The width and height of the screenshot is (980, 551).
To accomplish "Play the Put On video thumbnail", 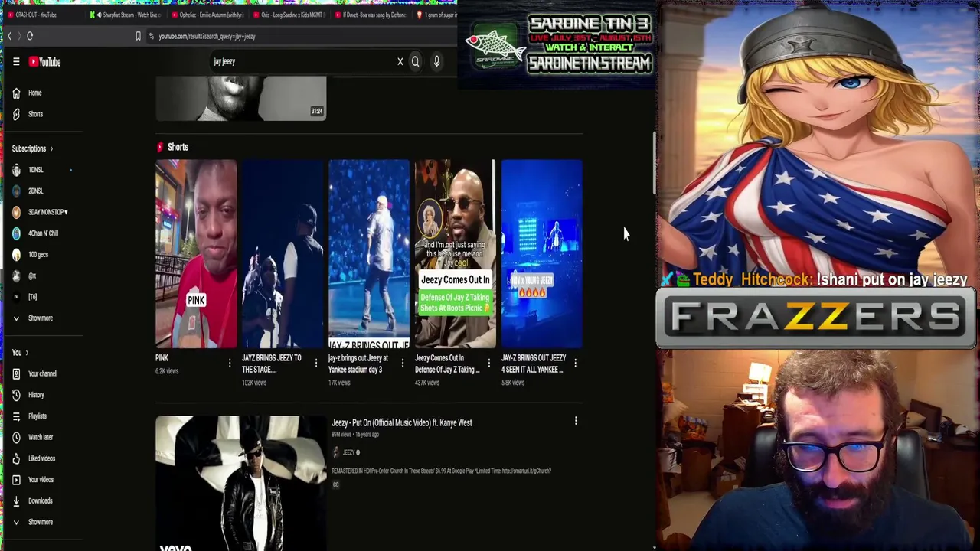I will click(x=241, y=483).
